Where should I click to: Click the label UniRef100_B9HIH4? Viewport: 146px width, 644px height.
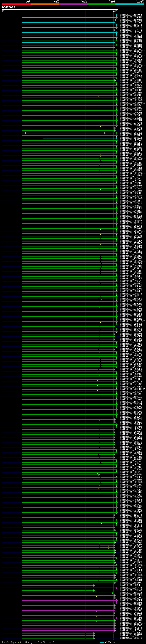pyautogui.click(x=131, y=37)
